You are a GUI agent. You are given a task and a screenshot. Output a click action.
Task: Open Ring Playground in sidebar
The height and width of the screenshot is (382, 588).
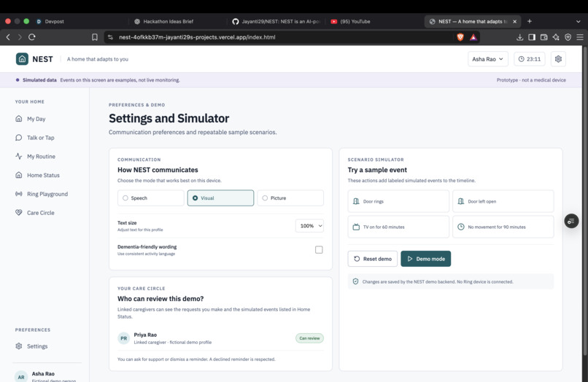(47, 194)
